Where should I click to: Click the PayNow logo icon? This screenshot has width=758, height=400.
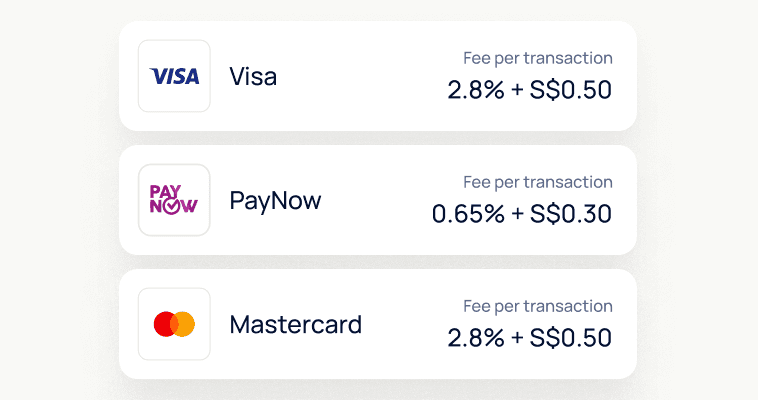pos(174,200)
